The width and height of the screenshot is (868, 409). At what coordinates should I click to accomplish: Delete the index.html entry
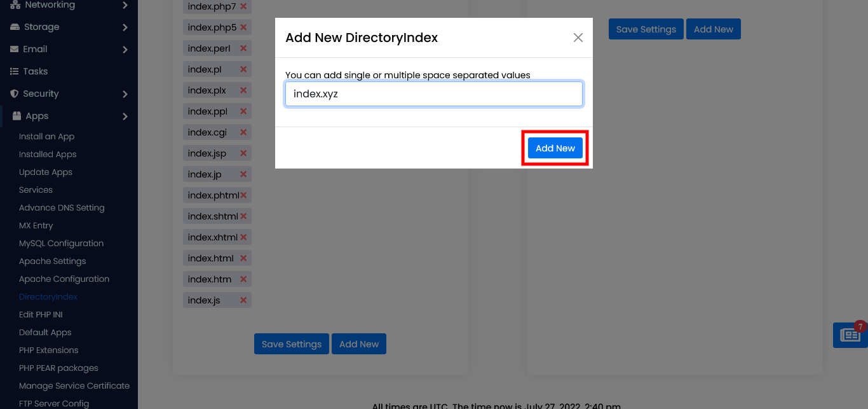pyautogui.click(x=243, y=258)
